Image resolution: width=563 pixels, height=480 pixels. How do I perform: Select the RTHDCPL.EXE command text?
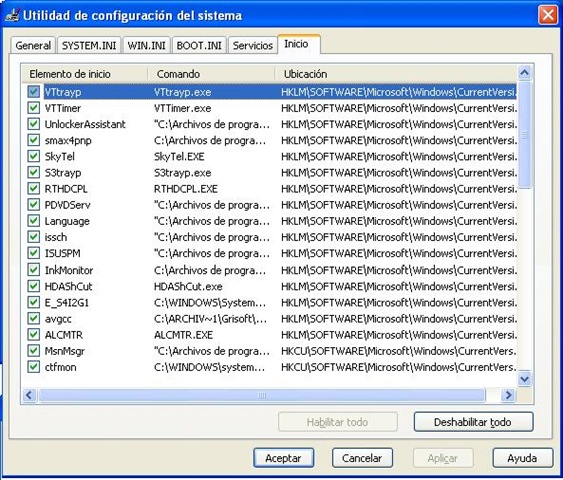(186, 189)
